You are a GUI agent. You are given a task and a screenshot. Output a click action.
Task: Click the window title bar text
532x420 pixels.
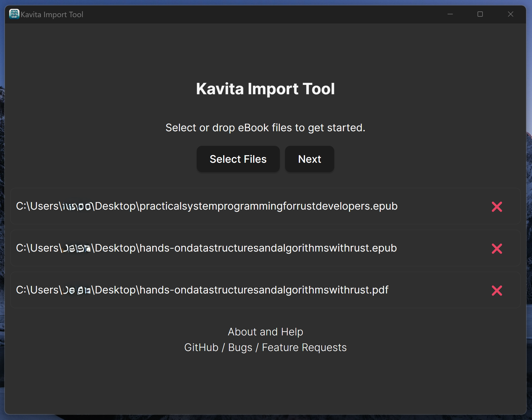pos(52,14)
